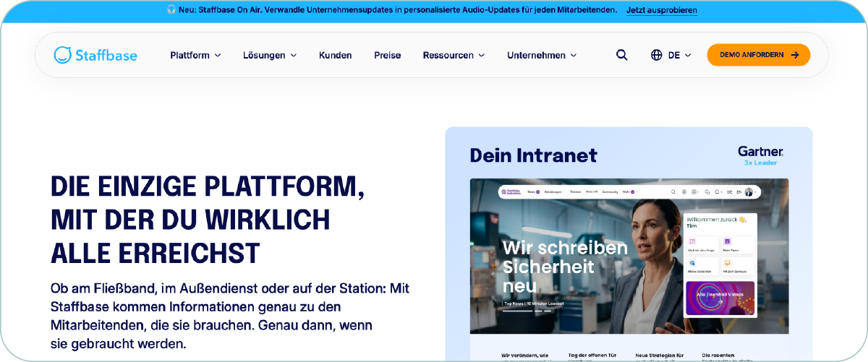The width and height of the screenshot is (868, 362).
Task: Expand the Unternehmen menu
Action: pos(542,55)
